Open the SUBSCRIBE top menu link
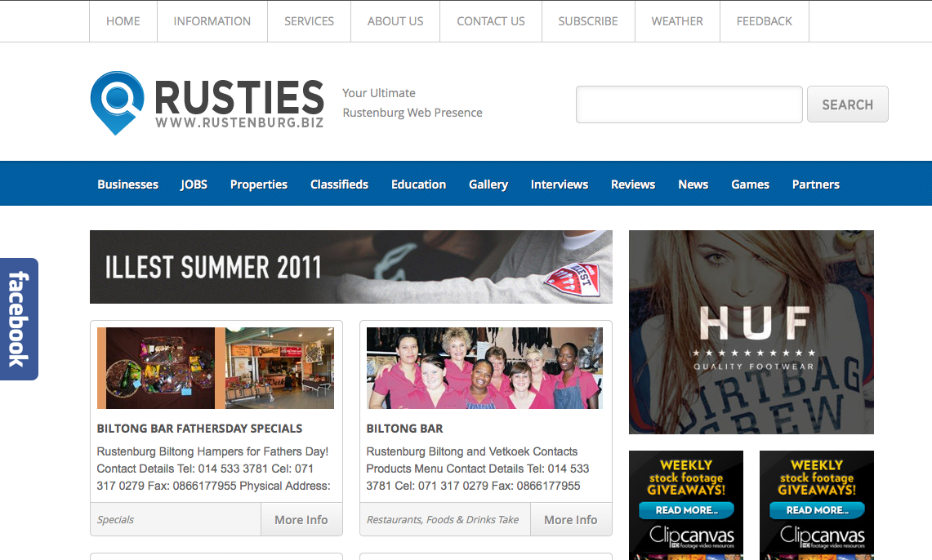The height and width of the screenshot is (560, 932). (x=587, y=21)
